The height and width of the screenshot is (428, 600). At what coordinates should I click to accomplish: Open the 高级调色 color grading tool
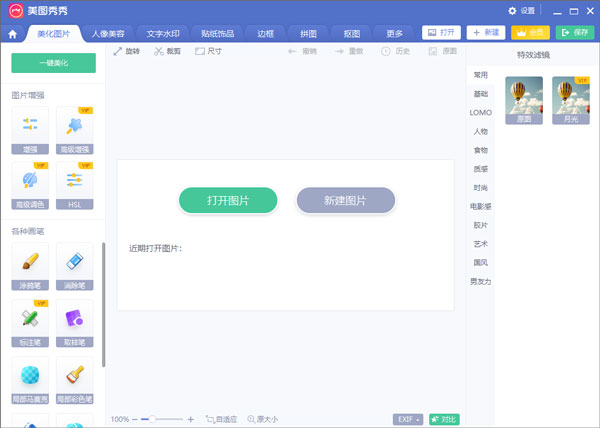click(30, 186)
